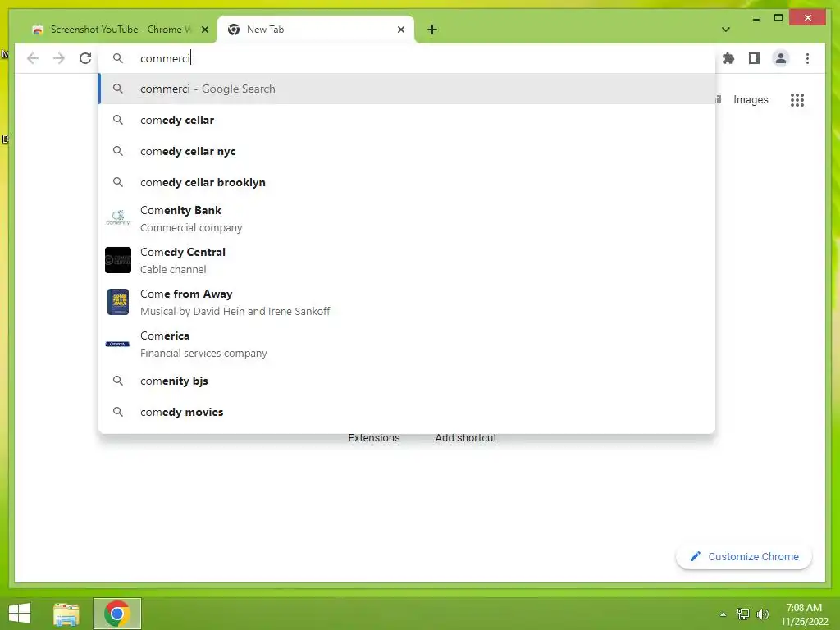Choose the comedy movies suggestion
The image size is (840, 630).
pos(407,412)
